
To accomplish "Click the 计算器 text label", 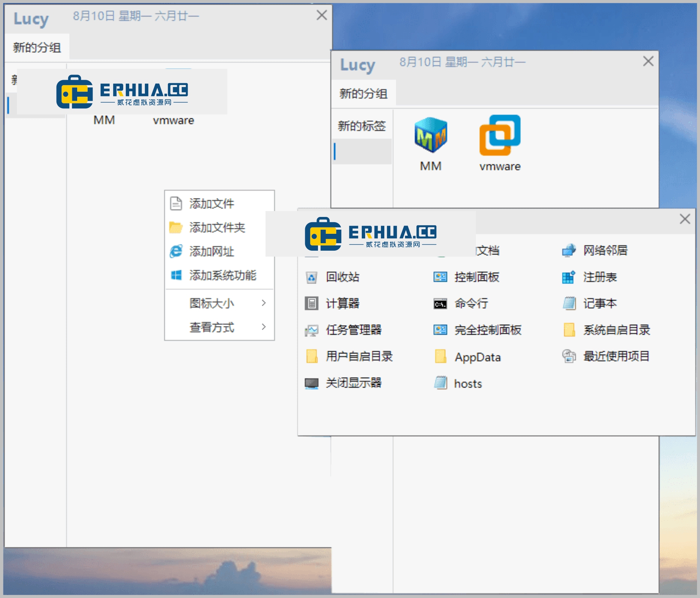I will pyautogui.click(x=343, y=303).
